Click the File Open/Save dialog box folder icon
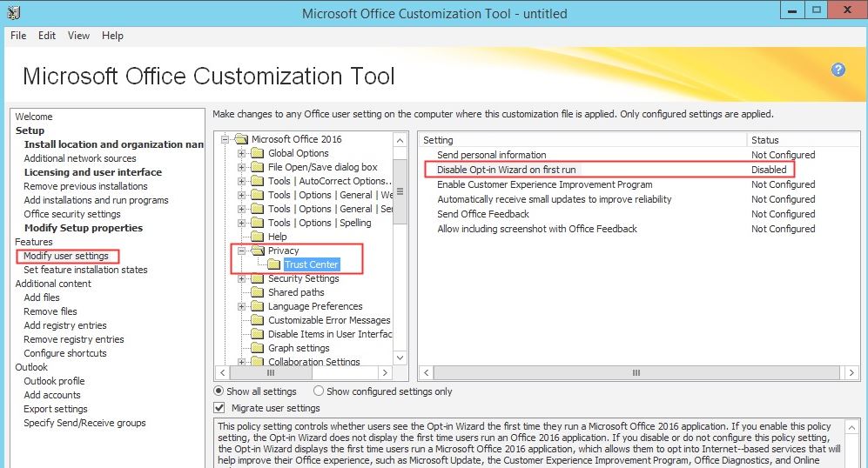Screen dimensions: 868x468 click(258, 167)
